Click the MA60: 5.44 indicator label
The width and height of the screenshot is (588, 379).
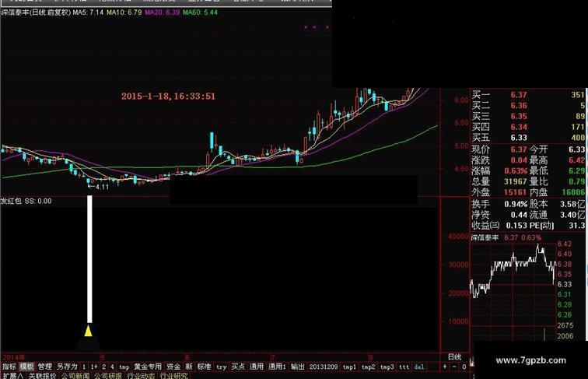click(200, 12)
